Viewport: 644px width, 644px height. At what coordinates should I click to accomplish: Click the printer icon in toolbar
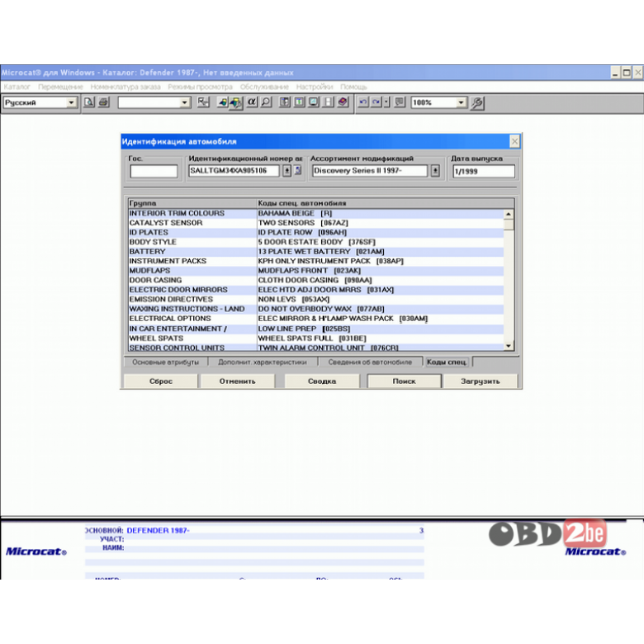(x=103, y=102)
